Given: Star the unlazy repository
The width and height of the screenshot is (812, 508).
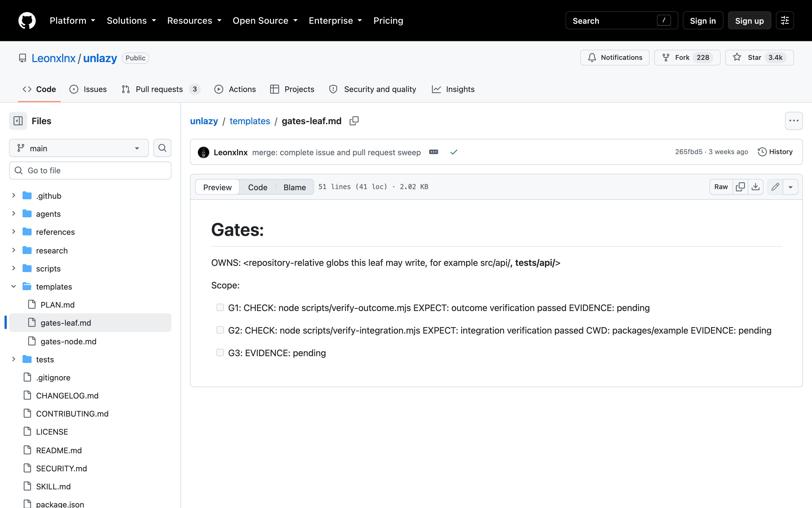Looking at the screenshot, I should (759, 58).
